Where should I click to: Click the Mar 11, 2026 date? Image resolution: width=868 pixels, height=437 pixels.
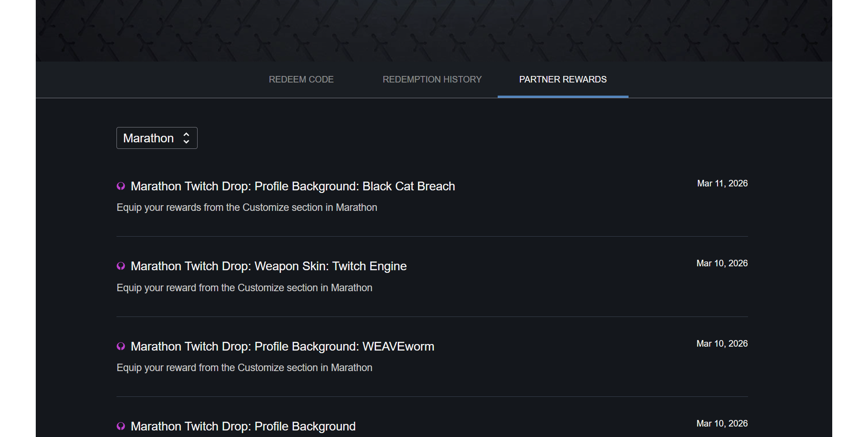[x=722, y=183]
